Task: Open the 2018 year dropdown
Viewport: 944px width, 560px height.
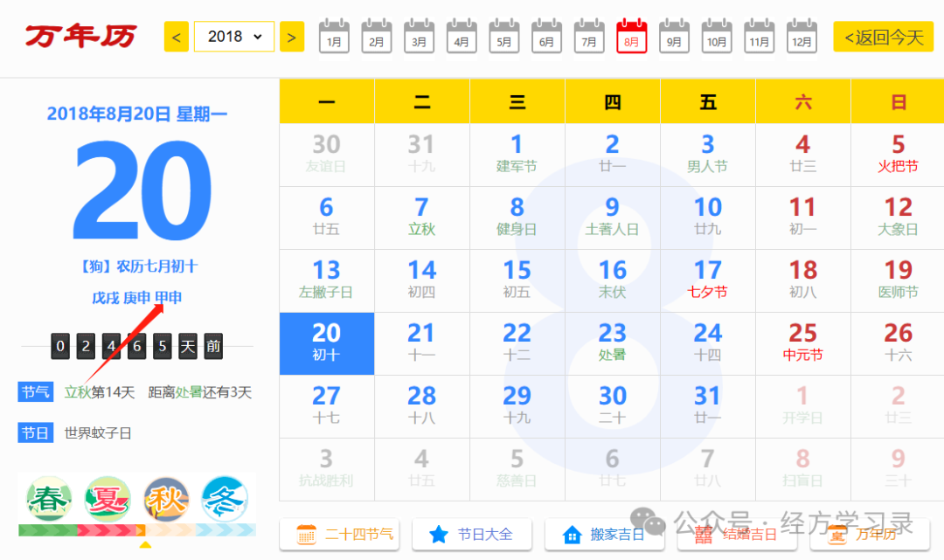Action: (233, 37)
